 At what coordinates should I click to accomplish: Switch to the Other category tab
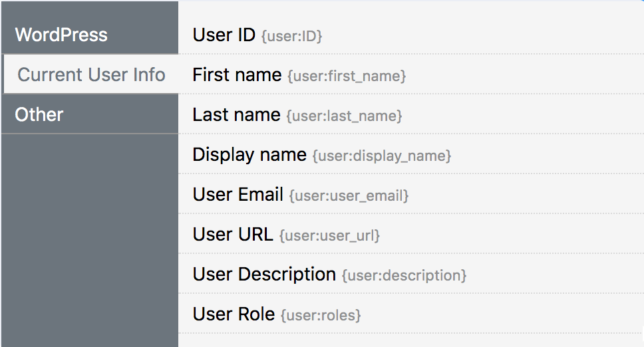pyautogui.click(x=90, y=114)
